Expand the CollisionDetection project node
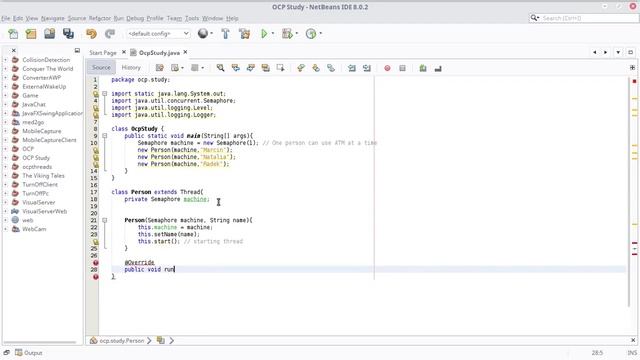Image resolution: width=640 pixels, height=360 pixels. tap(6, 60)
